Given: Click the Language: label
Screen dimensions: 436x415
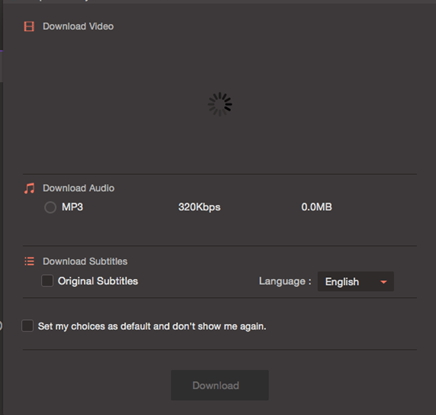Looking at the screenshot, I should coord(285,281).
